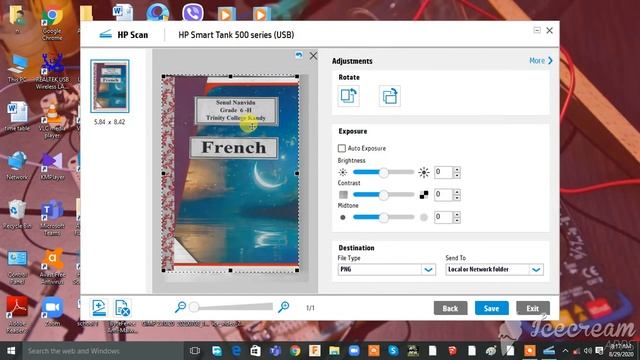Close the scan preview with the X icon
This screenshot has width=640, height=360.
(x=313, y=56)
